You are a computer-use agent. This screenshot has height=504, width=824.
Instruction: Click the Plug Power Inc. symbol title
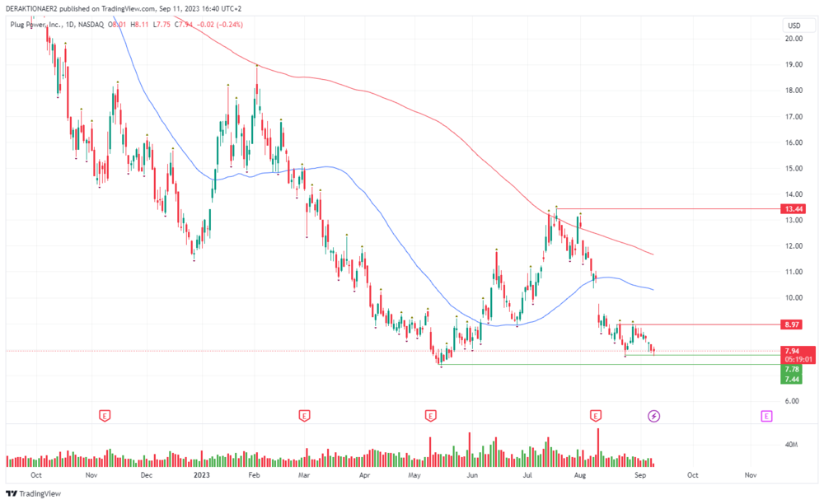point(35,25)
